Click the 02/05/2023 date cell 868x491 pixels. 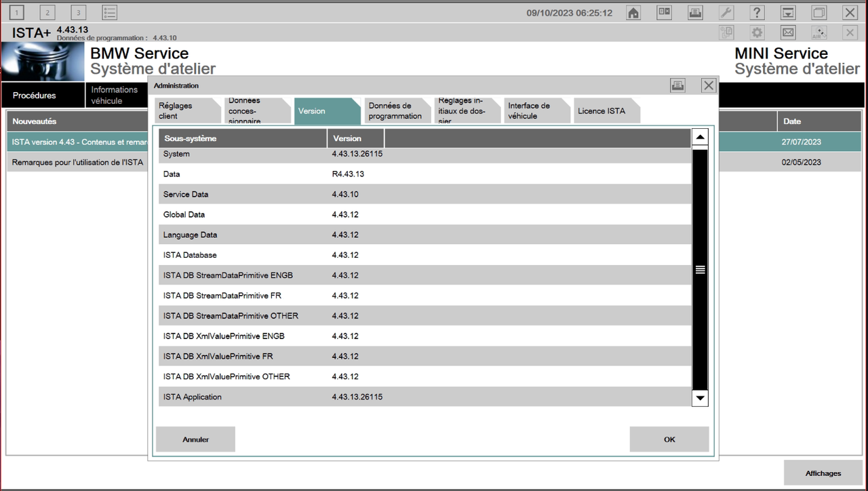point(802,162)
